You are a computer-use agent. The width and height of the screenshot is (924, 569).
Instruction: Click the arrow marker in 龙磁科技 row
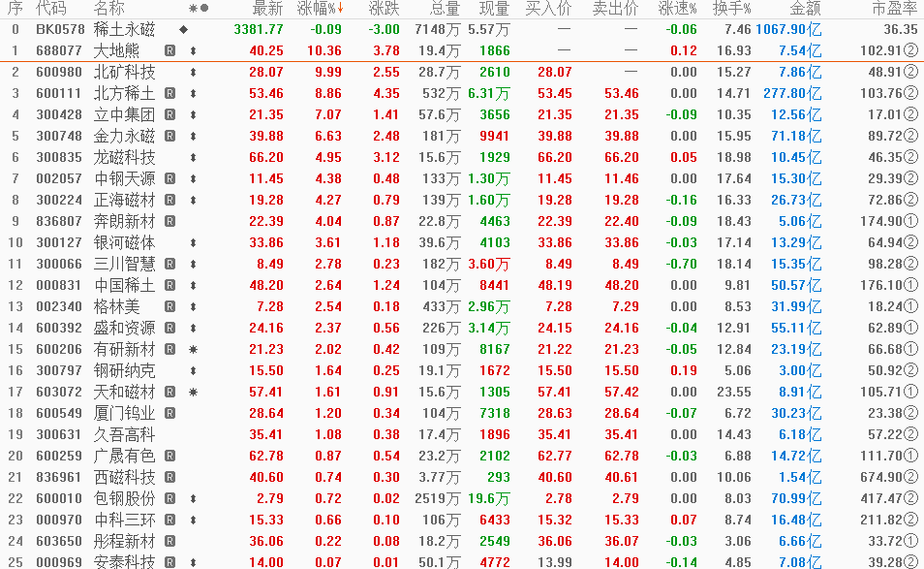[193, 157]
